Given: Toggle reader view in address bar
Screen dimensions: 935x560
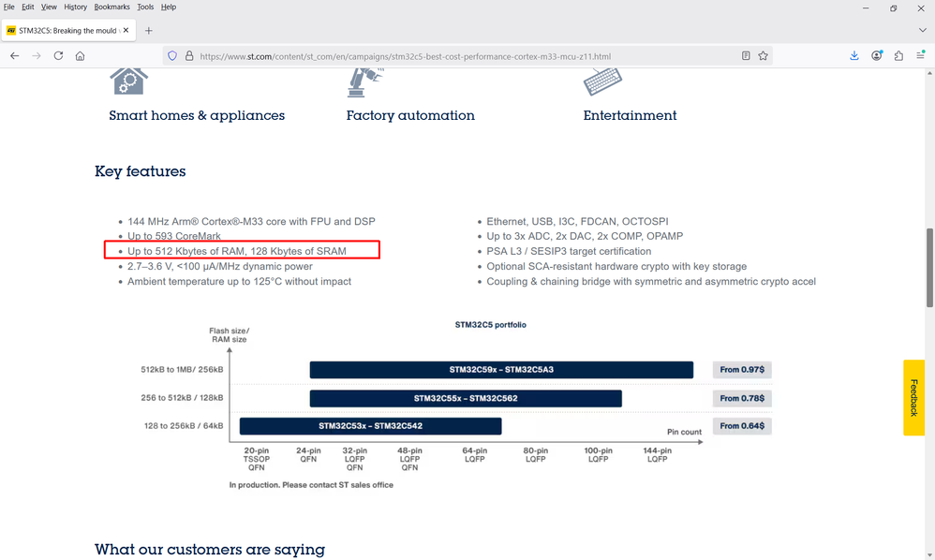Looking at the screenshot, I should tap(746, 56).
